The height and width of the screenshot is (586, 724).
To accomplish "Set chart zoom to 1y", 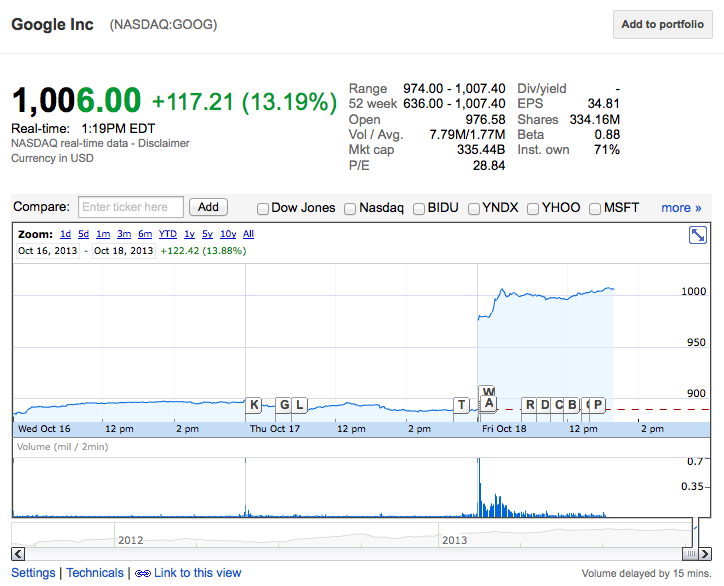I will 189,234.
